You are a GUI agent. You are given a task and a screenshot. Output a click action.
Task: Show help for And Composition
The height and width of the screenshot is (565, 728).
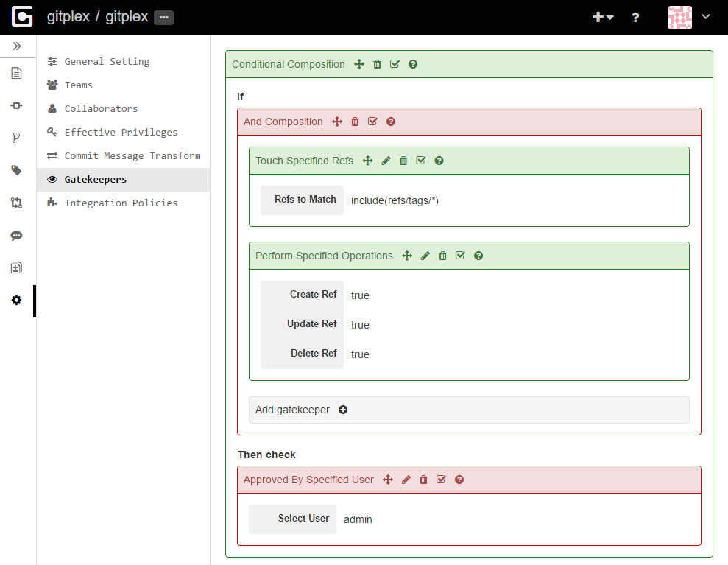pyautogui.click(x=391, y=122)
